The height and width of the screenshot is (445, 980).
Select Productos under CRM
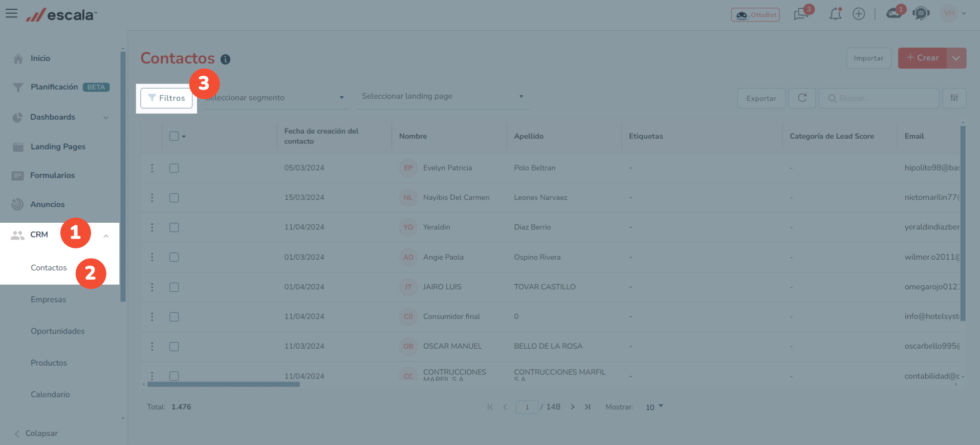(49, 363)
